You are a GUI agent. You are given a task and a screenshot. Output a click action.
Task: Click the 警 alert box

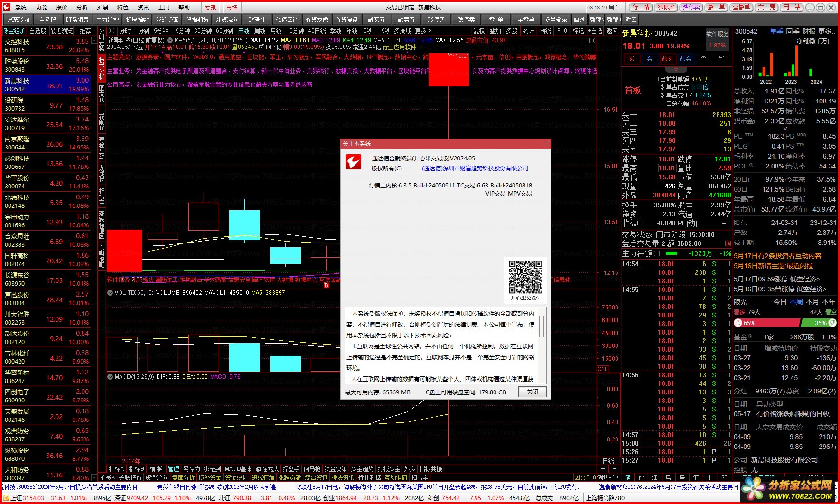(x=721, y=58)
